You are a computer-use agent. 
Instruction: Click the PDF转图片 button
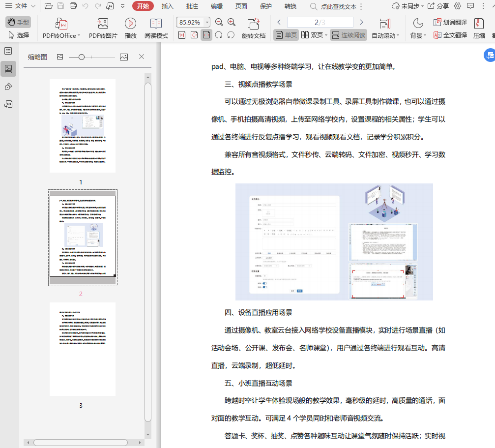(x=103, y=29)
